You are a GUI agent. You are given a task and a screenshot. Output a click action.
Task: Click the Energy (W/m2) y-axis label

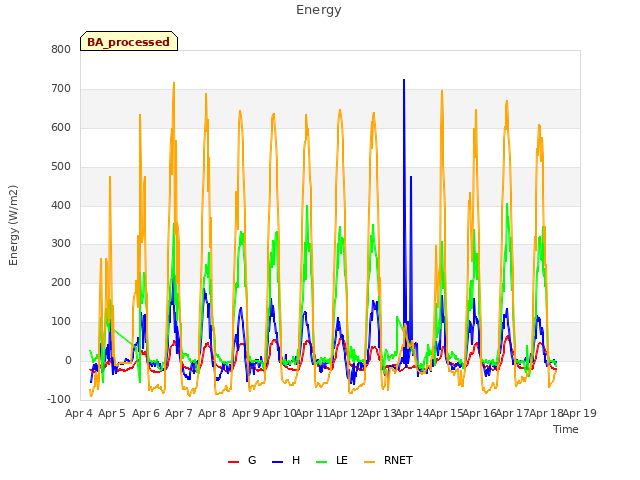coord(13,225)
